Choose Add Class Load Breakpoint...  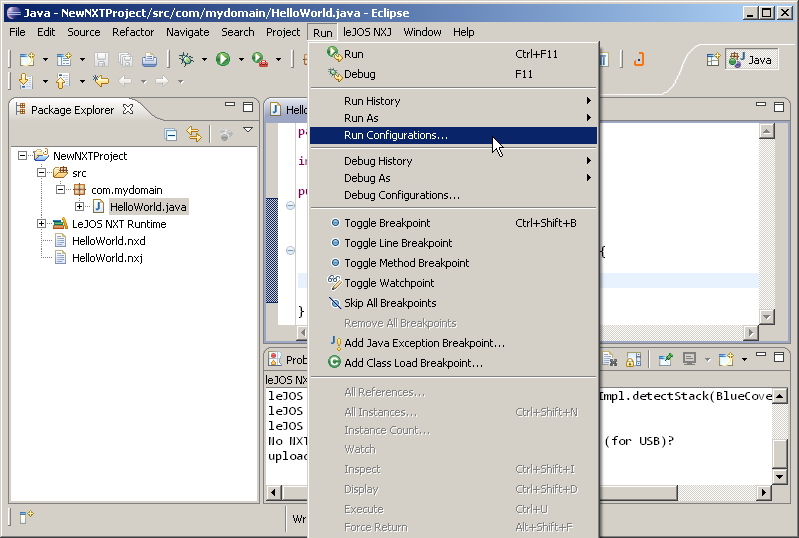click(454, 363)
